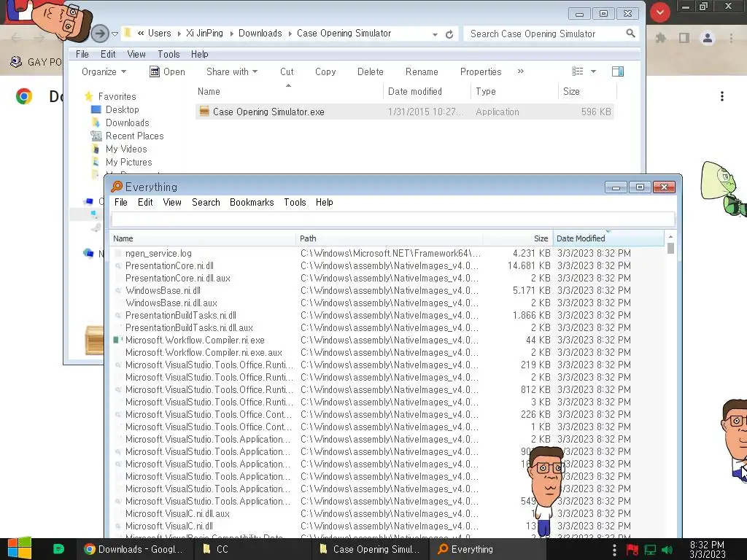This screenshot has width=747, height=560.
Task: Open the address bar history dropdown arrow
Action: click(x=435, y=34)
